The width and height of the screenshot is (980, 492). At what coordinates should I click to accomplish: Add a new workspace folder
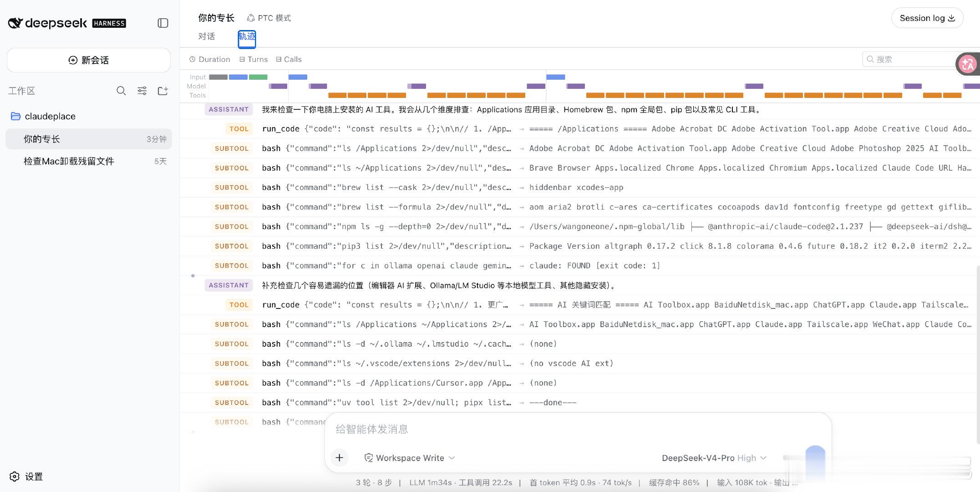(162, 91)
